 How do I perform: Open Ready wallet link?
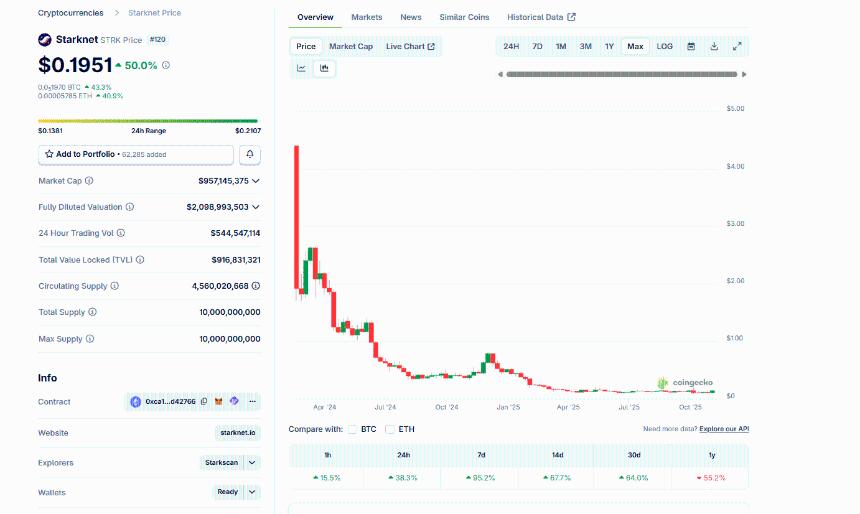pyautogui.click(x=228, y=492)
